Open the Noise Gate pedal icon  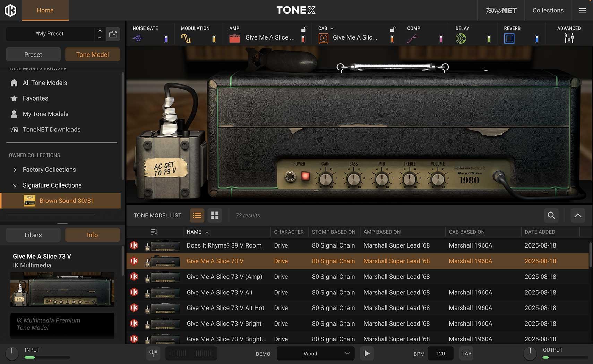[x=138, y=38]
